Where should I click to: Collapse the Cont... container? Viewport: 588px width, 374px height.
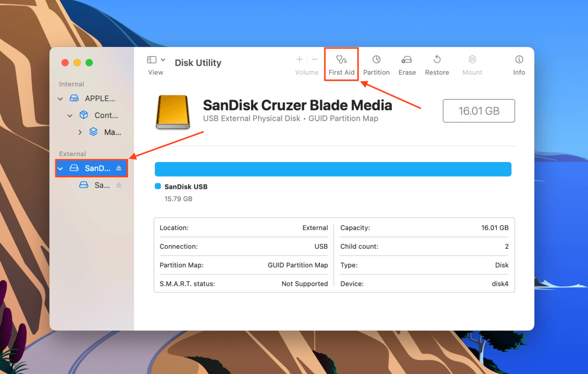click(70, 116)
